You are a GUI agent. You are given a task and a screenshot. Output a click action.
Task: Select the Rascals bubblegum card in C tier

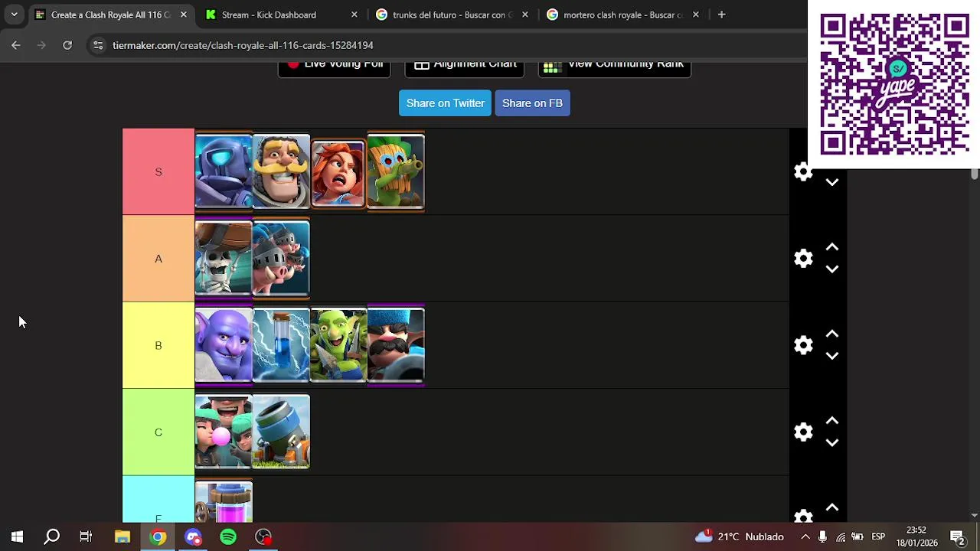tap(224, 432)
